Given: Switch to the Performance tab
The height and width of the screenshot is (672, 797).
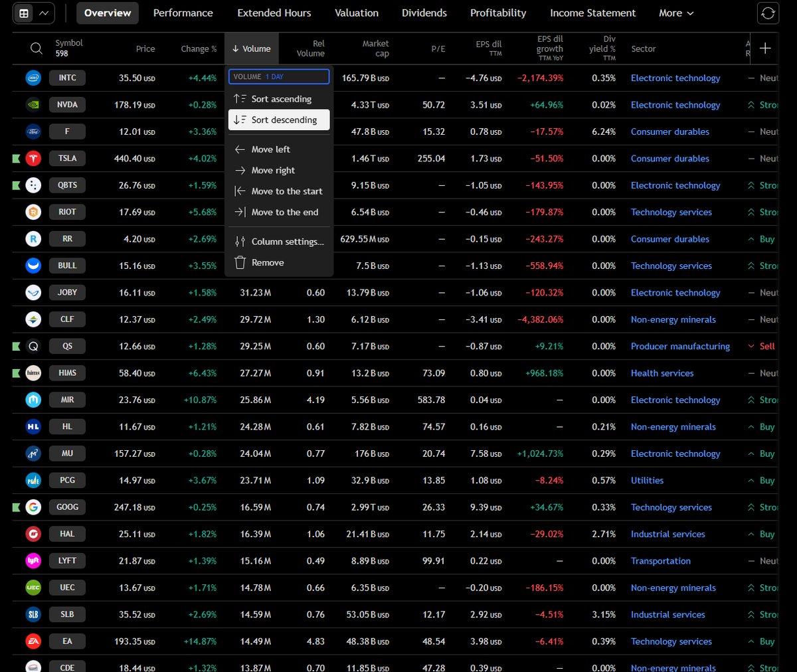Looking at the screenshot, I should click(x=183, y=13).
